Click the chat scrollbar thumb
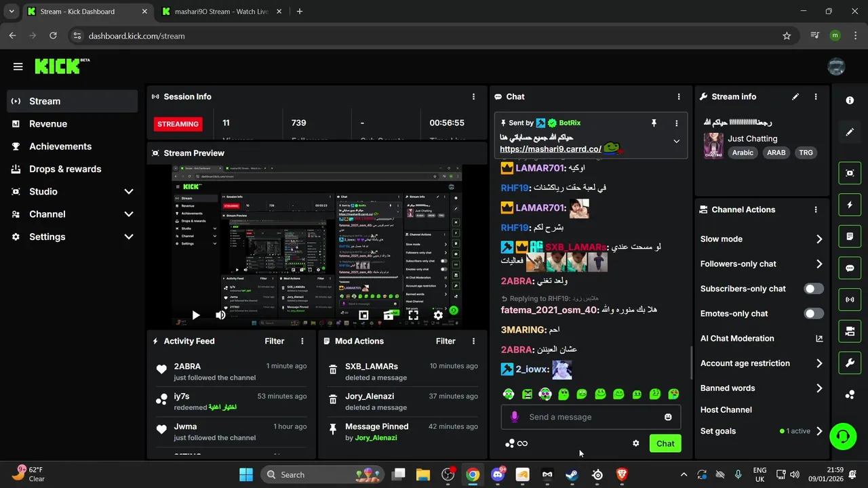 click(x=692, y=363)
